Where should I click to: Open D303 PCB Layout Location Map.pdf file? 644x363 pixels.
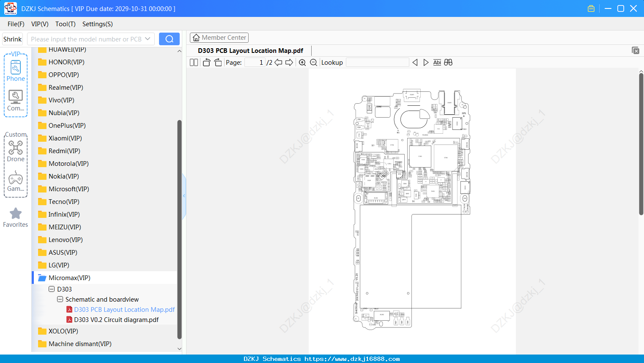coord(121,310)
